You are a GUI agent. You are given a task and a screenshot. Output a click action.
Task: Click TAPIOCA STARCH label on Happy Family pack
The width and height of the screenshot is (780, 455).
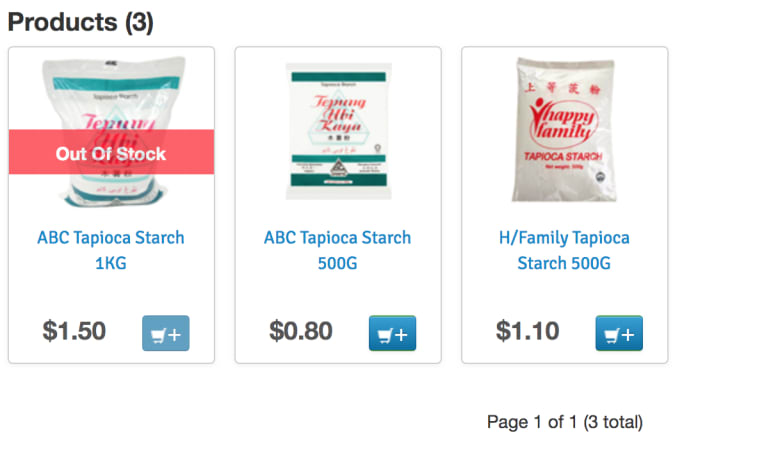562,158
